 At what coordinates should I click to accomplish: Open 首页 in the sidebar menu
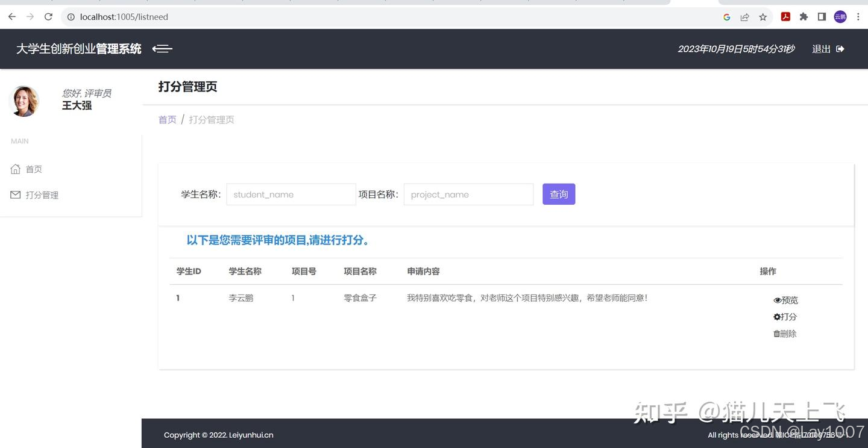[x=34, y=169]
